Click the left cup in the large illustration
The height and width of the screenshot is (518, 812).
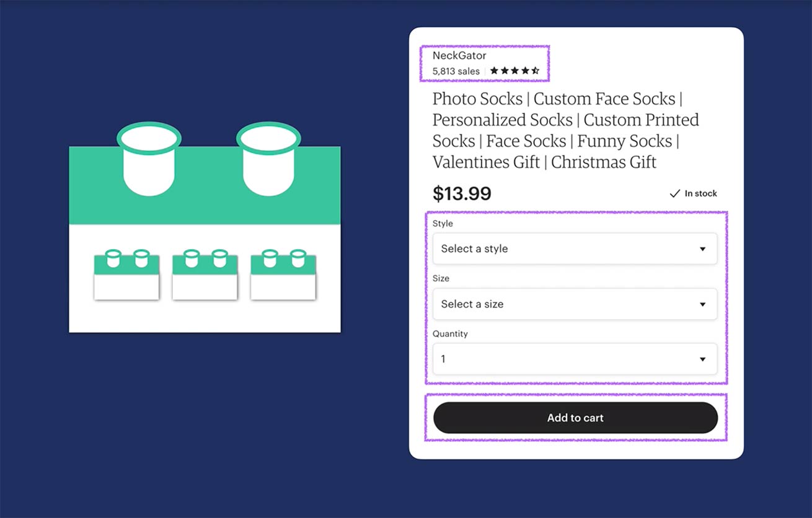[x=149, y=159]
